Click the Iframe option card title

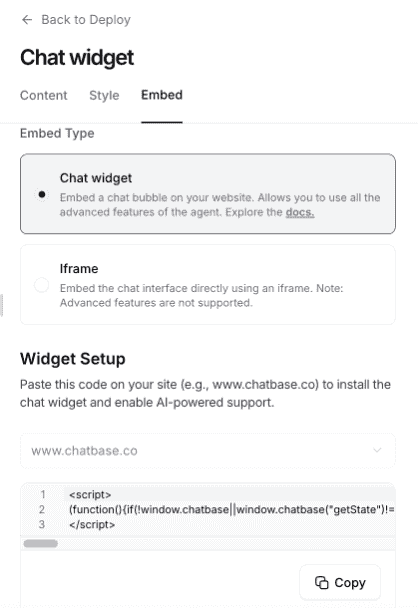click(79, 269)
